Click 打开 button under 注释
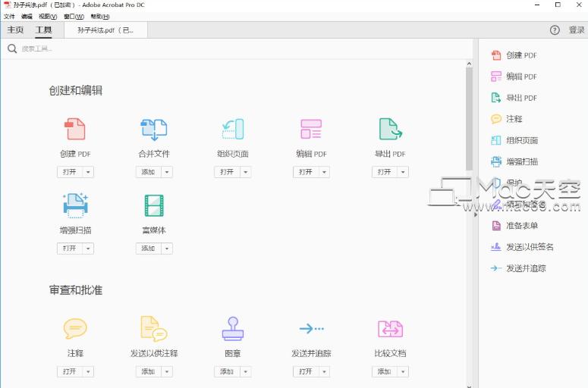Viewport: 588px width, 388px height. [70, 371]
